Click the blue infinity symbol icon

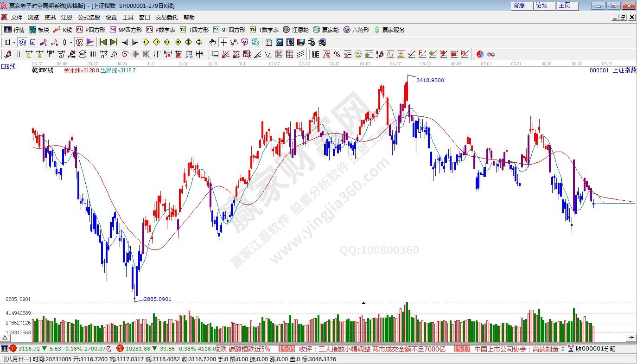coord(490,54)
